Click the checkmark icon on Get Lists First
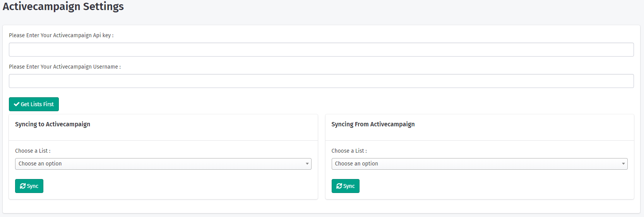 (x=17, y=104)
